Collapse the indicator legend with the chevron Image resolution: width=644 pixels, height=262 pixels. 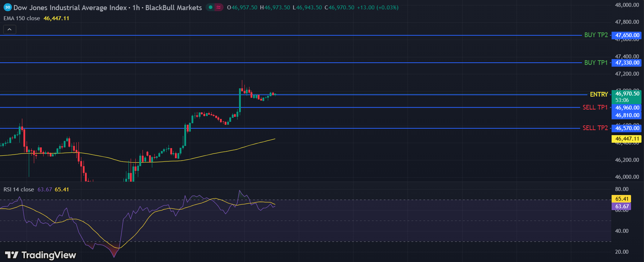(x=10, y=30)
